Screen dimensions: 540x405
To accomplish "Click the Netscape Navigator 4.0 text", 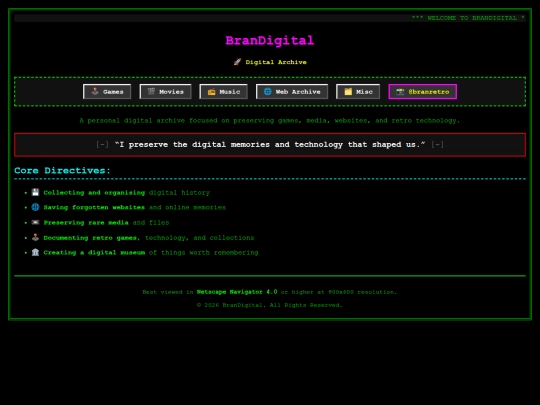I will (237, 292).
